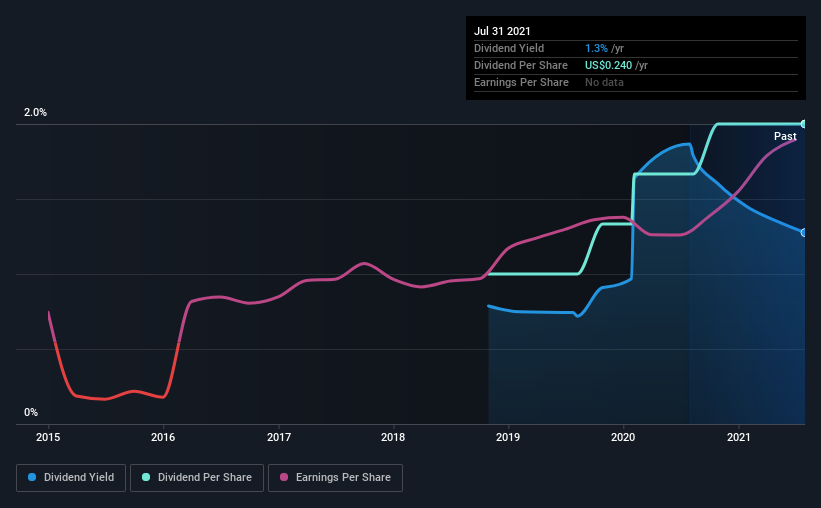
Task: Click the 2021 x-axis year label
Action: click(x=739, y=437)
